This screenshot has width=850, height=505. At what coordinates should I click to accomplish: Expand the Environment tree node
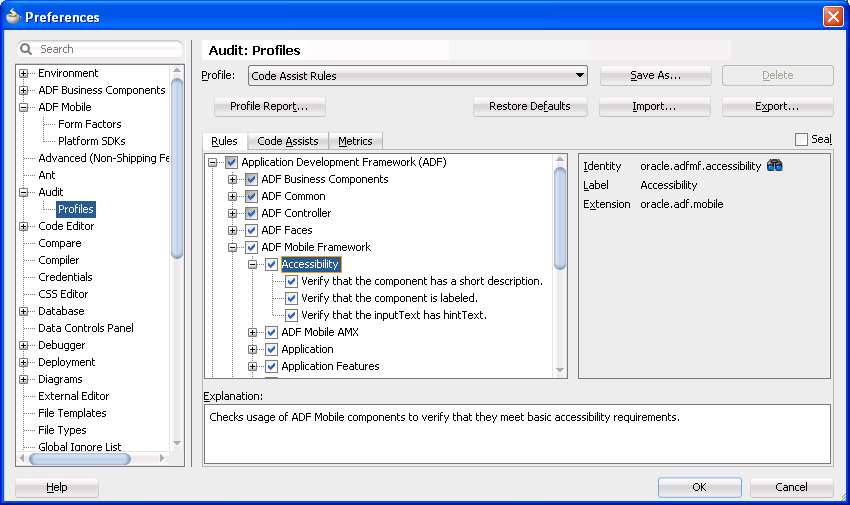(23, 73)
